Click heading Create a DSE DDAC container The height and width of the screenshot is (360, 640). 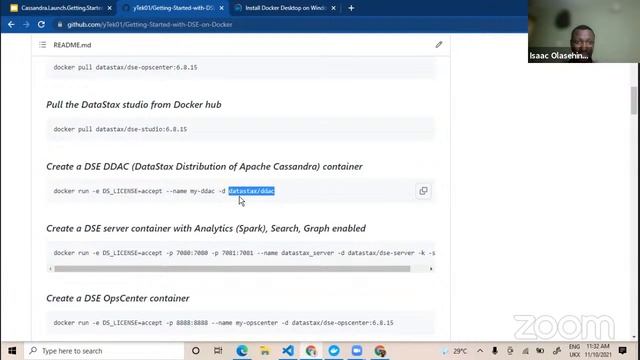click(x=204, y=167)
